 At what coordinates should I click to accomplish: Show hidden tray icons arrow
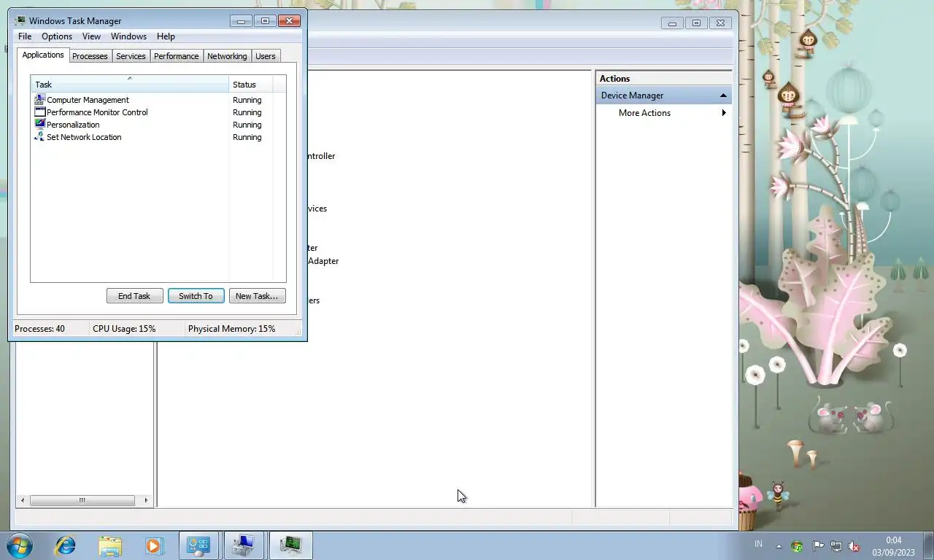click(779, 546)
